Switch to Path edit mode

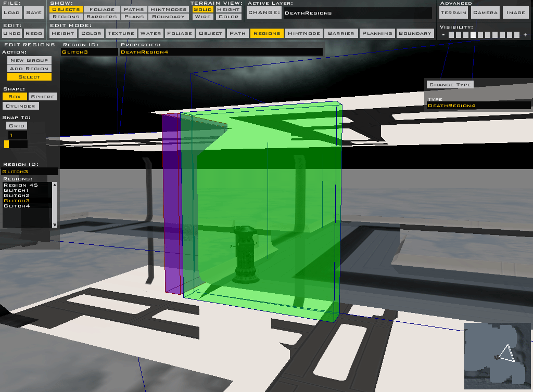point(237,33)
